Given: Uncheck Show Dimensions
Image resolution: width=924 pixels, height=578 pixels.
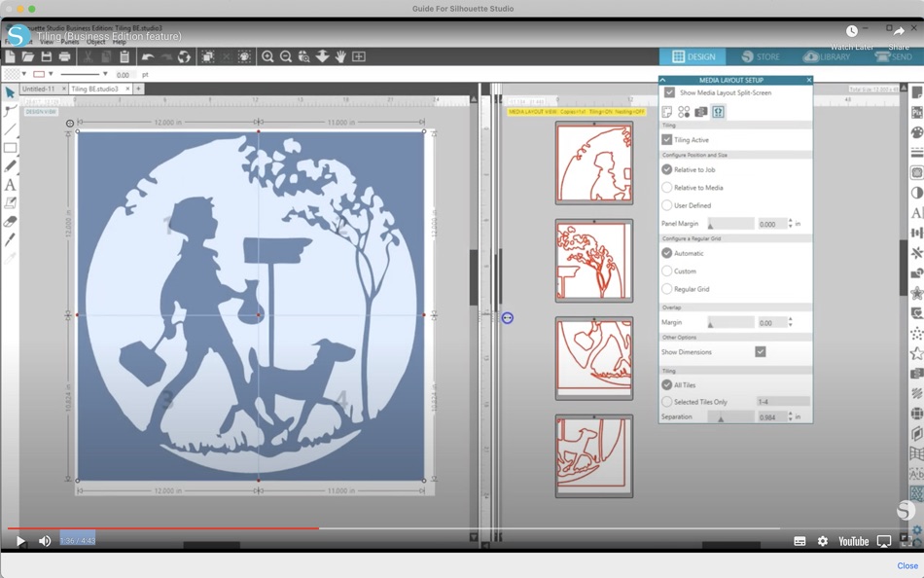Looking at the screenshot, I should (760, 350).
